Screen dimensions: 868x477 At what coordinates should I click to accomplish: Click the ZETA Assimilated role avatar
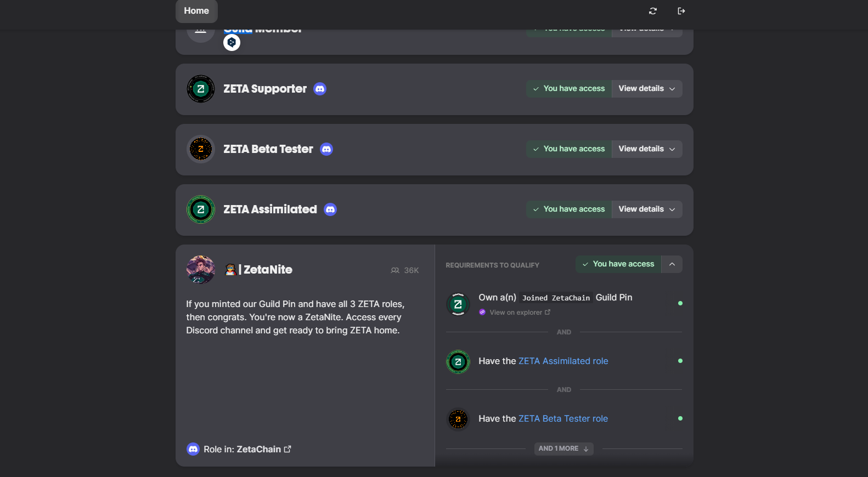click(x=201, y=209)
